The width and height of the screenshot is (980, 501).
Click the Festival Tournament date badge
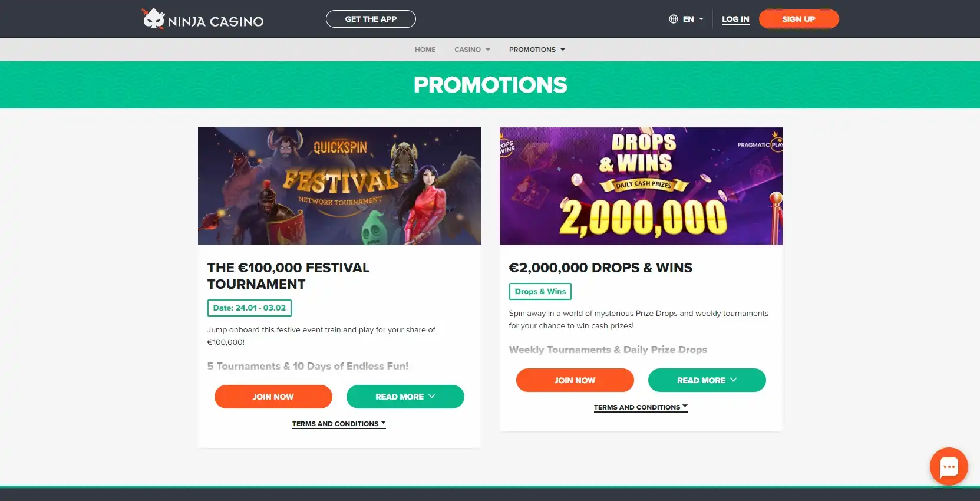coord(249,308)
